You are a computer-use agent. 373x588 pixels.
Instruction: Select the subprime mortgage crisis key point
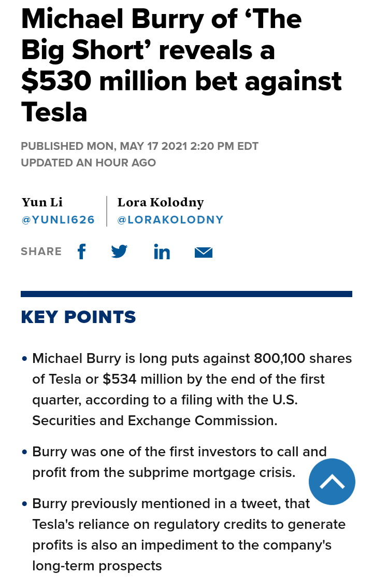[x=179, y=462]
